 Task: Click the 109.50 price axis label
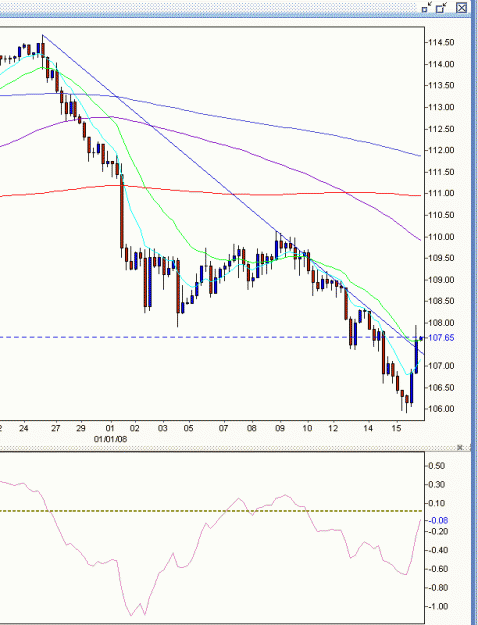click(x=441, y=258)
